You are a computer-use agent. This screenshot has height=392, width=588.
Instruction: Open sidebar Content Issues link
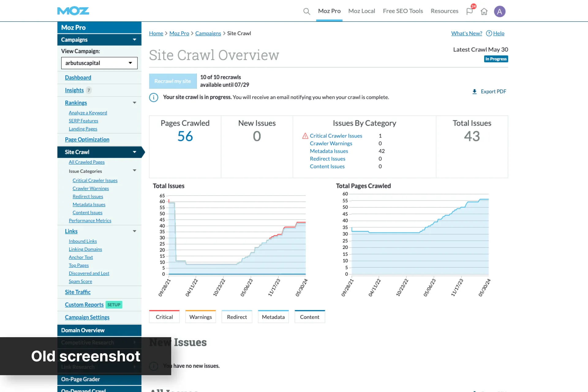pos(87,213)
